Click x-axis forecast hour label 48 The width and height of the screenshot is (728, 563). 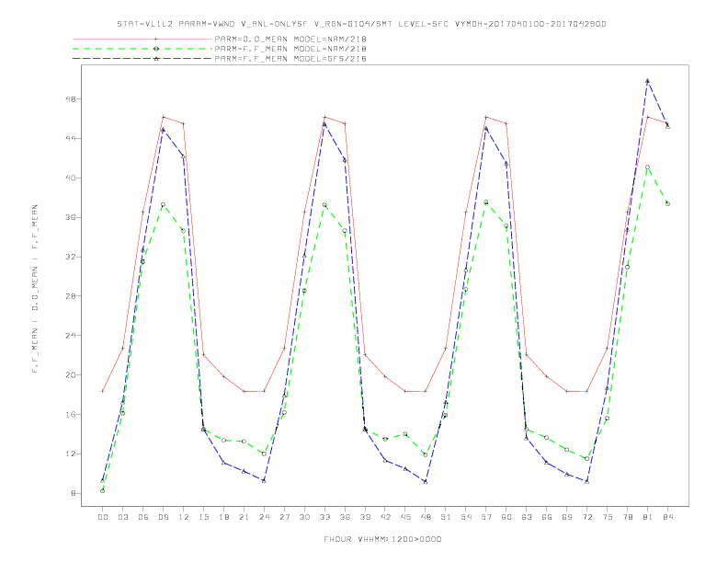pos(426,517)
